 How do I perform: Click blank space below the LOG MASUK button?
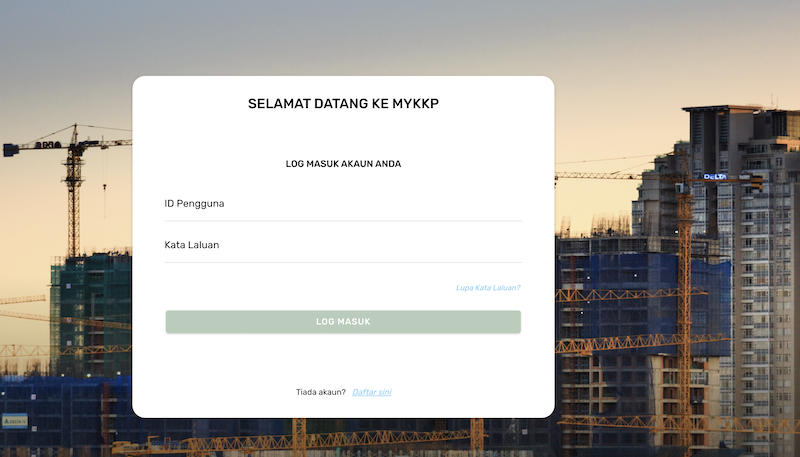[343, 358]
